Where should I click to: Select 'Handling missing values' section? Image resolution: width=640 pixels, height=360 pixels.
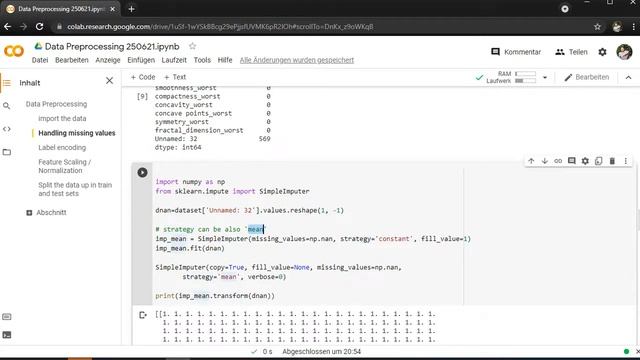coord(77,133)
